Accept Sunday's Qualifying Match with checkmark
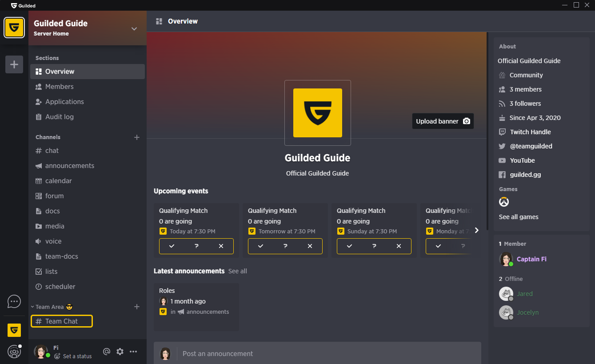This screenshot has width=595, height=364. tap(349, 246)
